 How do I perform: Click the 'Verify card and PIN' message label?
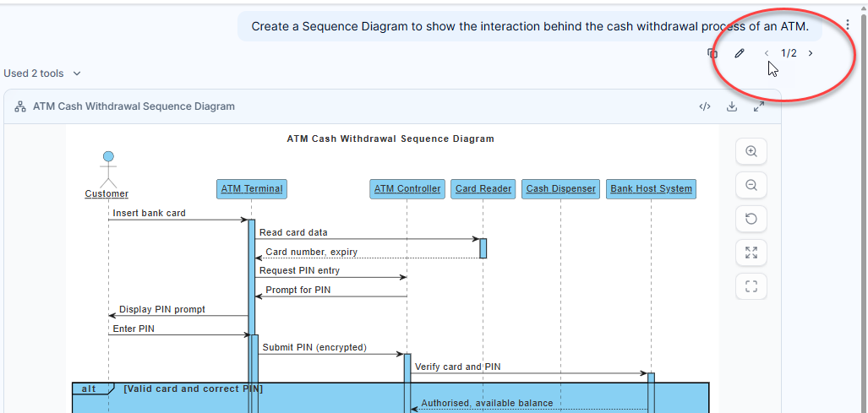tap(458, 367)
